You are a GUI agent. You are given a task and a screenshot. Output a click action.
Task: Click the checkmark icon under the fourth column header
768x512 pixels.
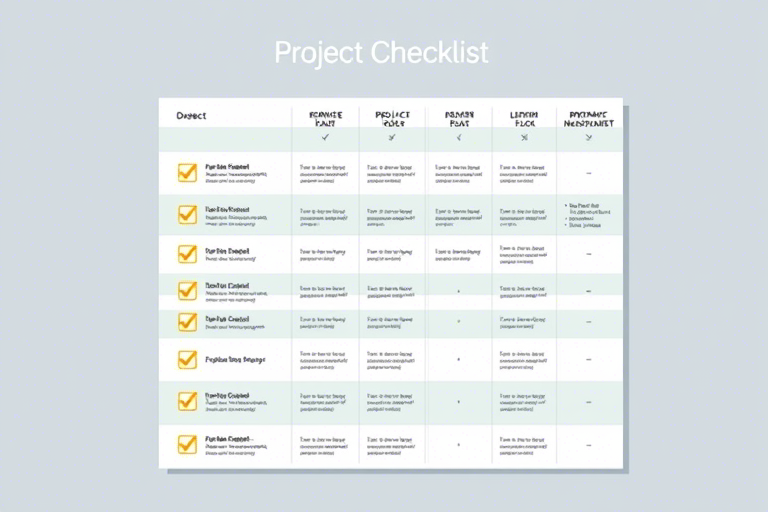[x=459, y=138]
